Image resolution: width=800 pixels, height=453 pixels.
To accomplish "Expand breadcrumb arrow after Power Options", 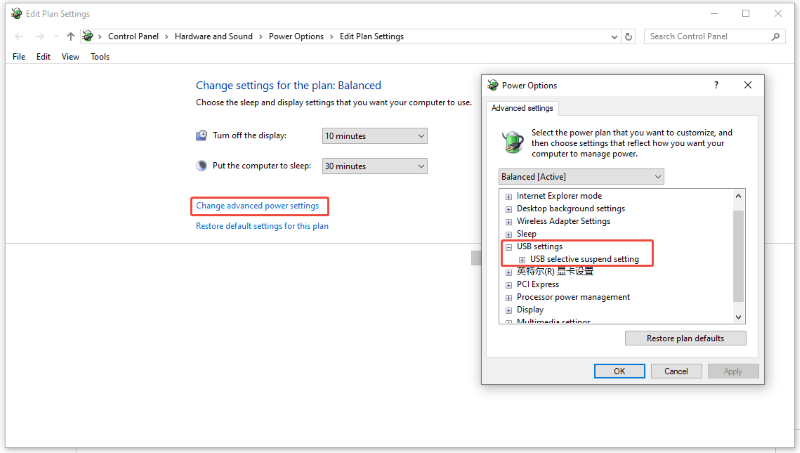I will tap(332, 37).
